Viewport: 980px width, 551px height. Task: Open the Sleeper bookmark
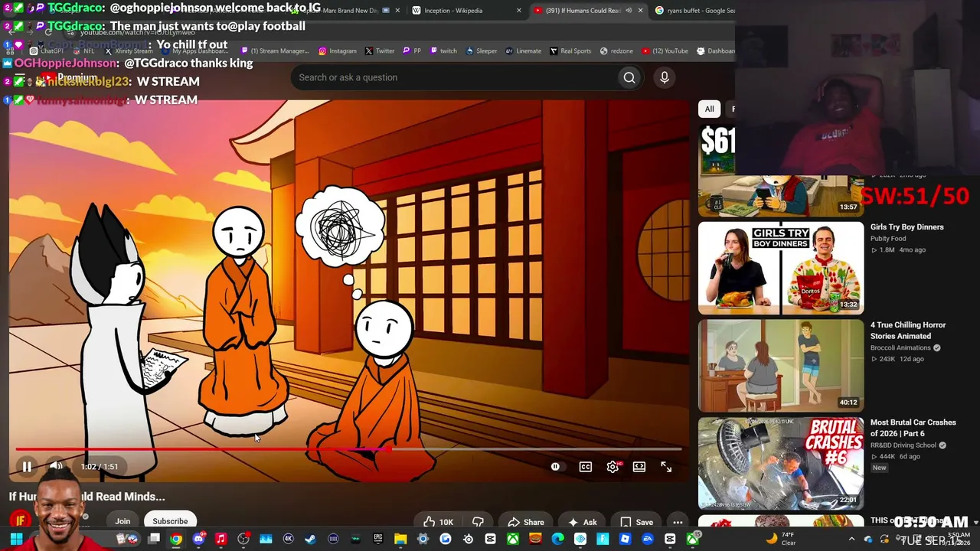point(482,51)
